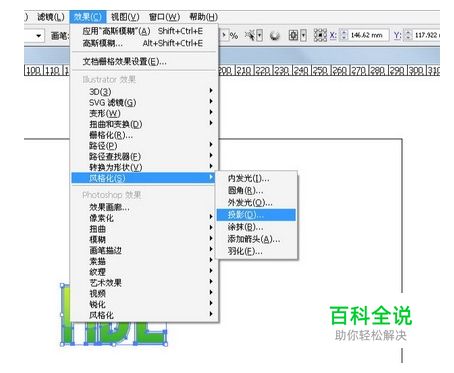The image size is (454, 373).
Task: Open the 视图(V) menu
Action: click(x=125, y=17)
